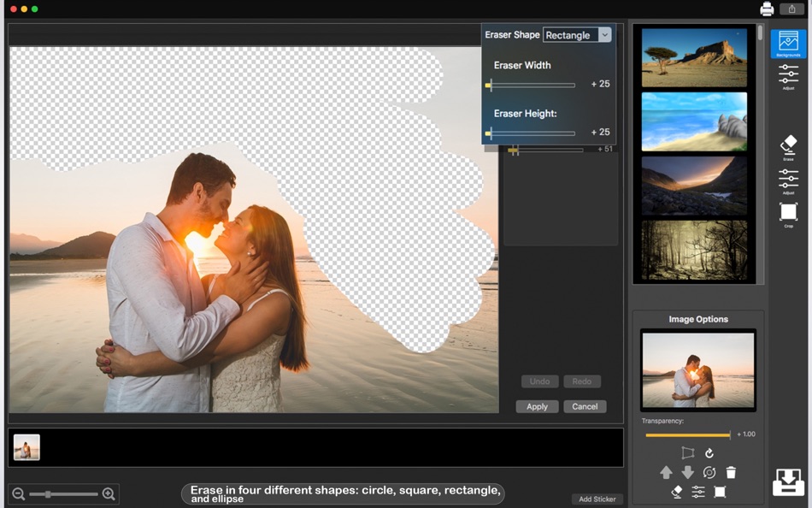
Task: Click the Add Sticker button
Action: point(597,499)
